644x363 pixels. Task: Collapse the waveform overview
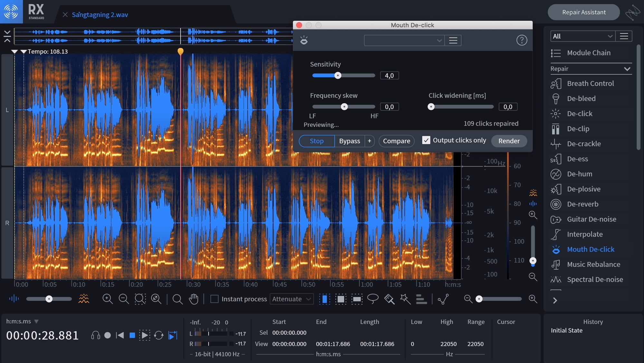coord(7,36)
